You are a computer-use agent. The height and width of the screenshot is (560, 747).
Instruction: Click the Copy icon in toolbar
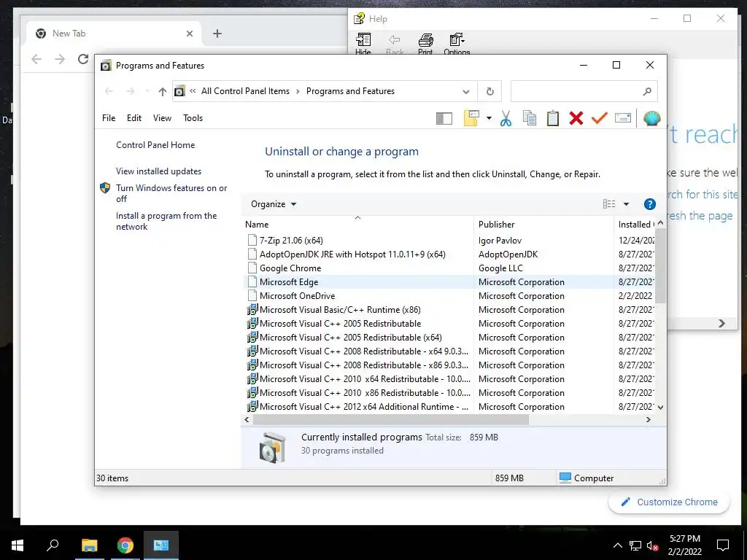tap(530, 118)
